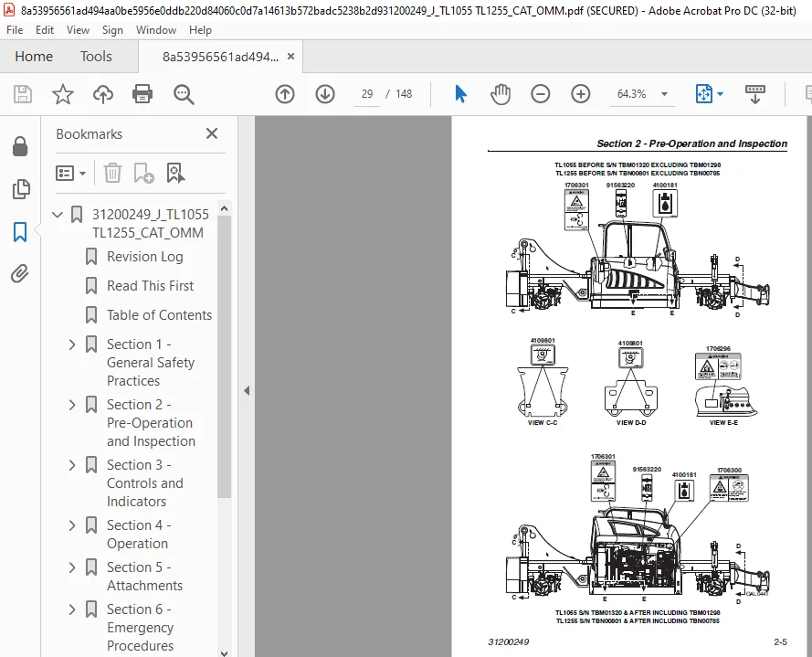
Task: Expand Section 6 - Emergency Procedures
Action: 72,609
